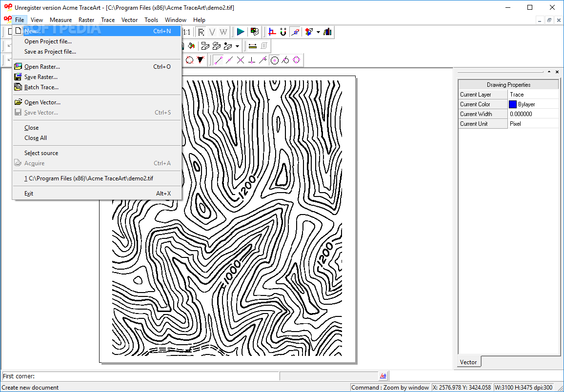Image resolution: width=564 pixels, height=392 pixels.
Task: Click the circle with red crosses icon
Action: (x=190, y=60)
